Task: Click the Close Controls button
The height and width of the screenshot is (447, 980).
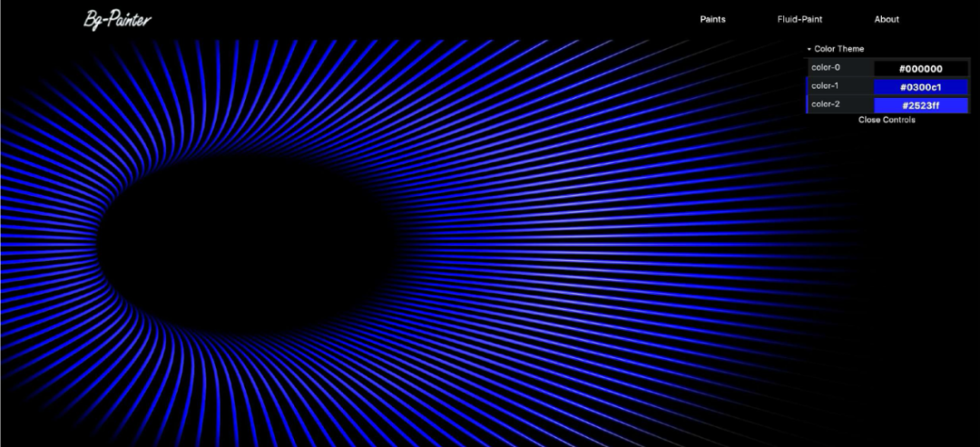Action: [887, 120]
